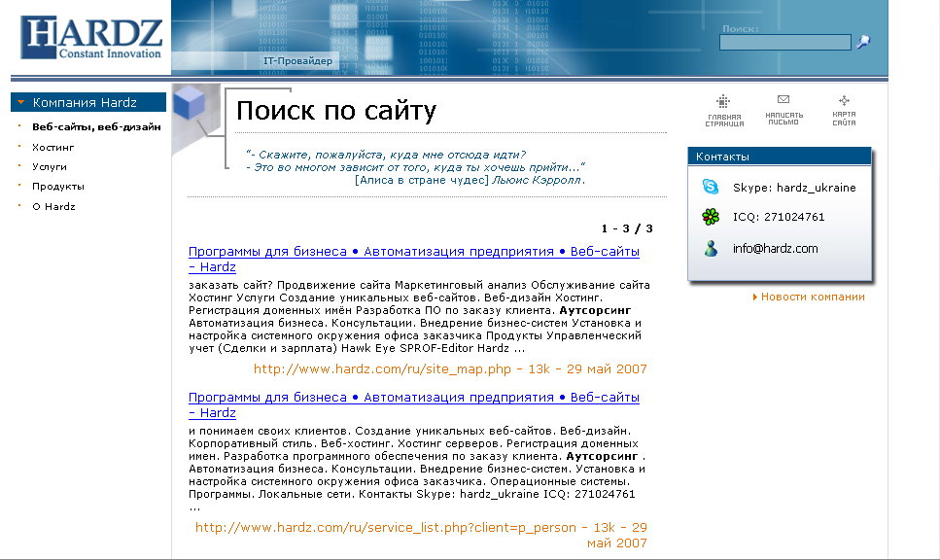Open the 'Услуги' menu item

tap(50, 166)
